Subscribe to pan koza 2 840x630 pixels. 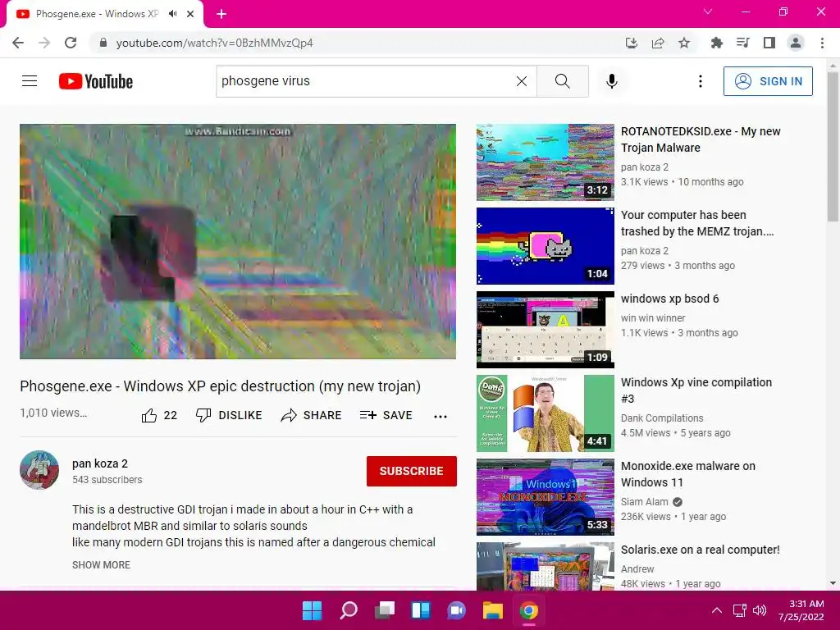click(412, 471)
